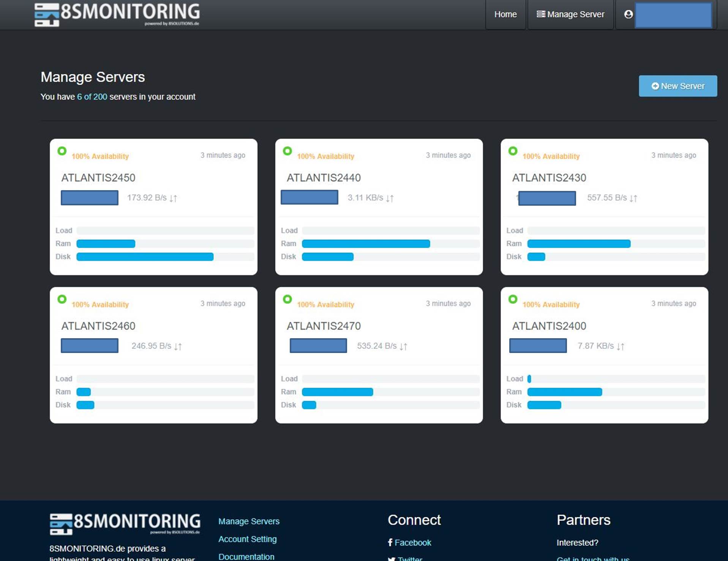Open the Home menu item

505,14
